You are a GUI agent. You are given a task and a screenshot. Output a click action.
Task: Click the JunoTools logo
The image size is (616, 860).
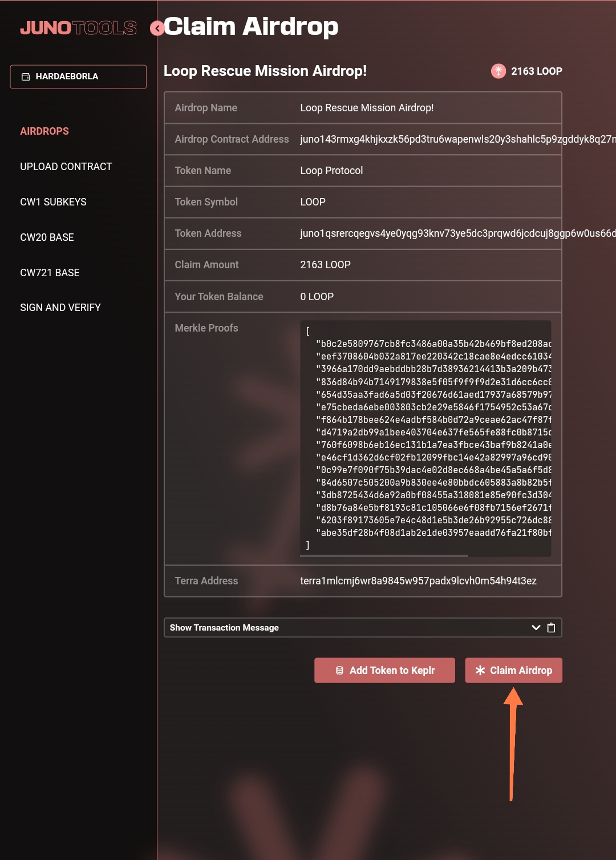[79, 28]
